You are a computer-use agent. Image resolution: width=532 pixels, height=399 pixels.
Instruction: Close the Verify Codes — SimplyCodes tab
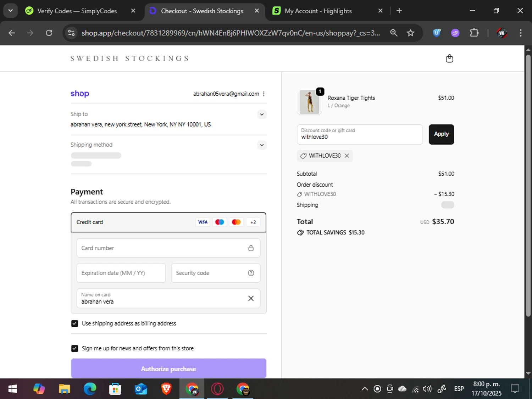[x=133, y=11]
